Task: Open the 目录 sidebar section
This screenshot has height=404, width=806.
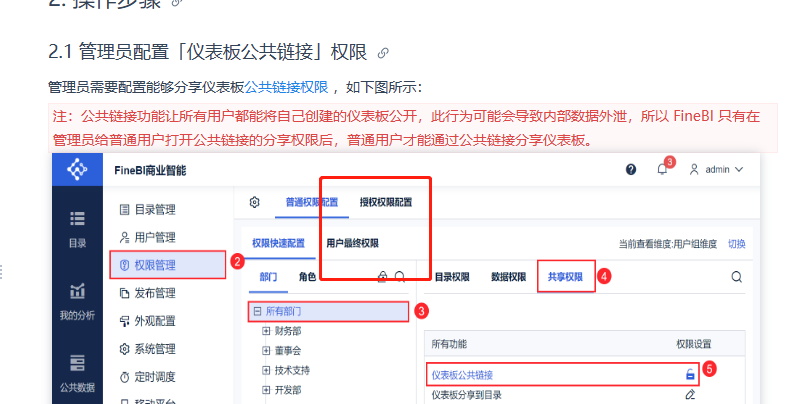Action: 77,229
